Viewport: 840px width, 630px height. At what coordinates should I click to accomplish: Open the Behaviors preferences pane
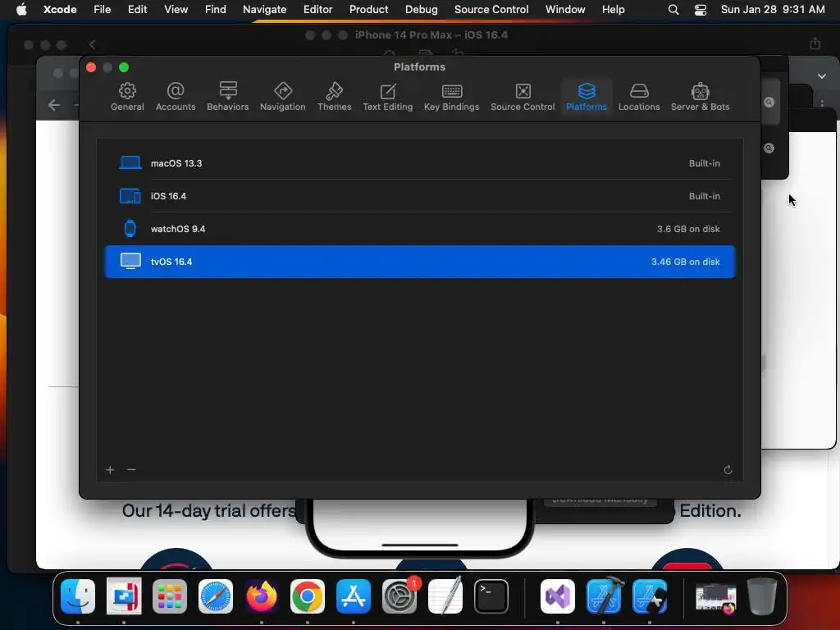point(228,97)
